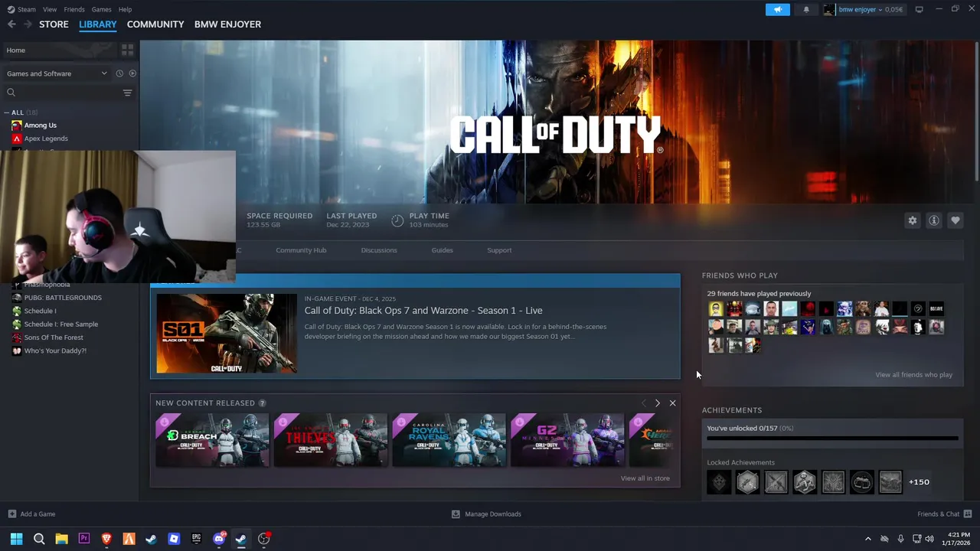View all friends who play link
Viewport: 980px width, 551px height.
pyautogui.click(x=913, y=375)
